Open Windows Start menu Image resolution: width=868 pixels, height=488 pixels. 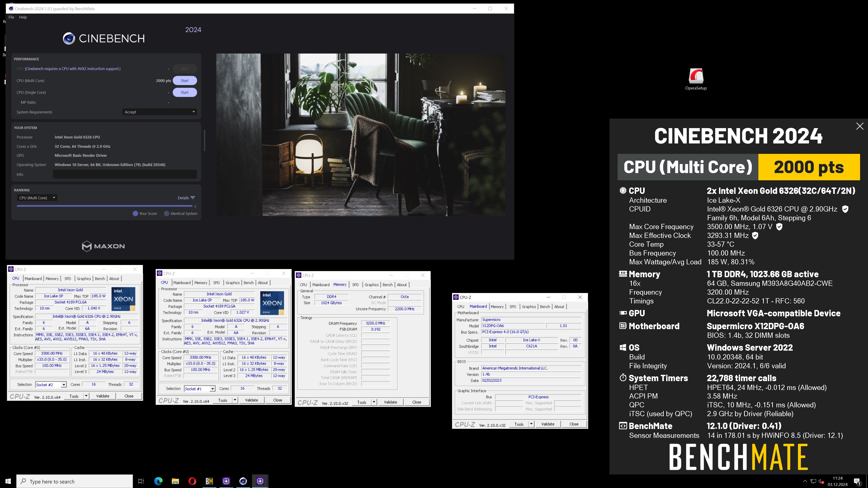click(8, 481)
